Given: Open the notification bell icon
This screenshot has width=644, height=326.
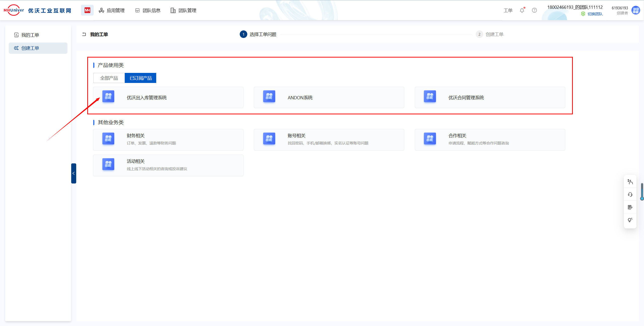Looking at the screenshot, I should pyautogui.click(x=522, y=10).
